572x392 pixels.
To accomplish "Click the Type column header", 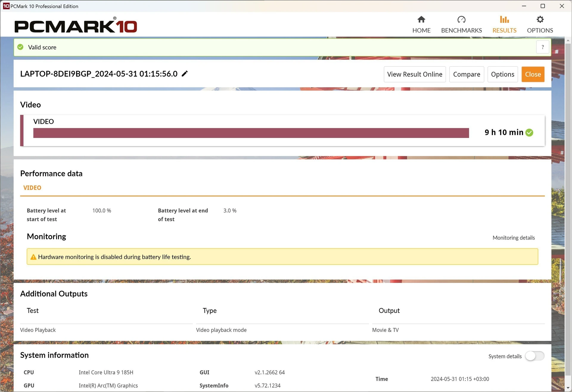I will [x=210, y=311].
